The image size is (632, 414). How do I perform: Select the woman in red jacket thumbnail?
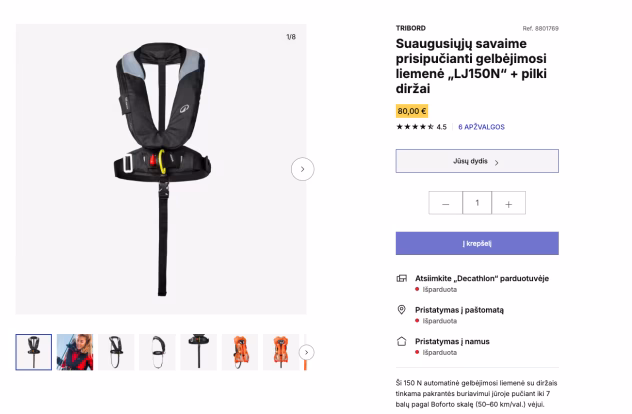click(x=75, y=352)
